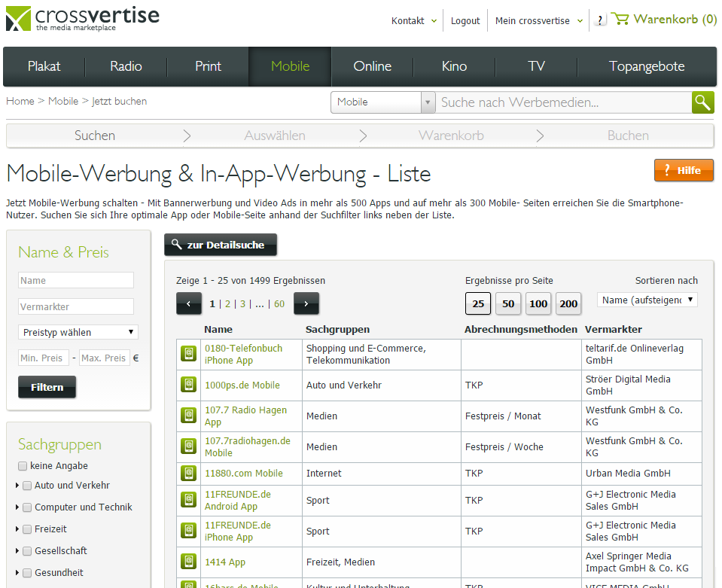Go to results page 3
The width and height of the screenshot is (722, 588).
(x=242, y=304)
